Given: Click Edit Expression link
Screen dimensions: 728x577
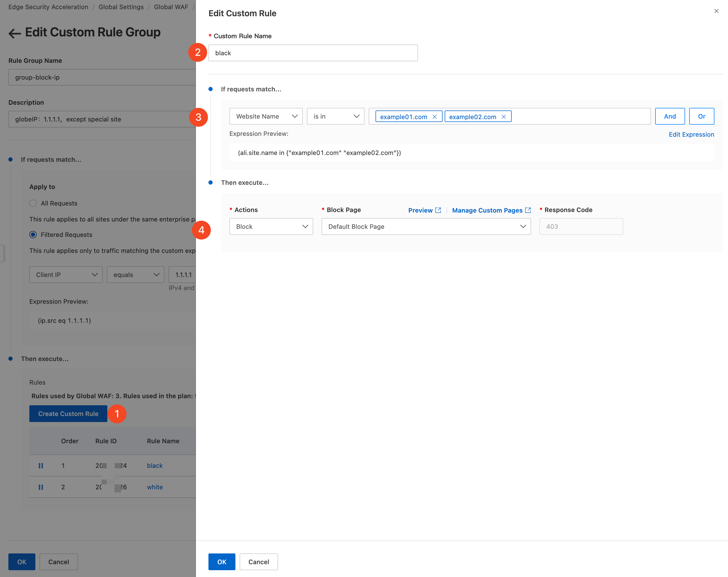Looking at the screenshot, I should [691, 134].
